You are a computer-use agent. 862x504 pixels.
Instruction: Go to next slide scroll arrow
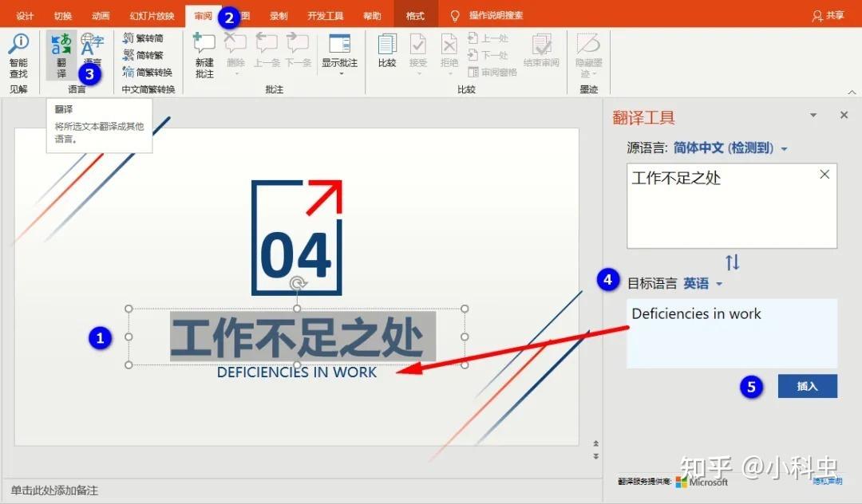coord(596,455)
